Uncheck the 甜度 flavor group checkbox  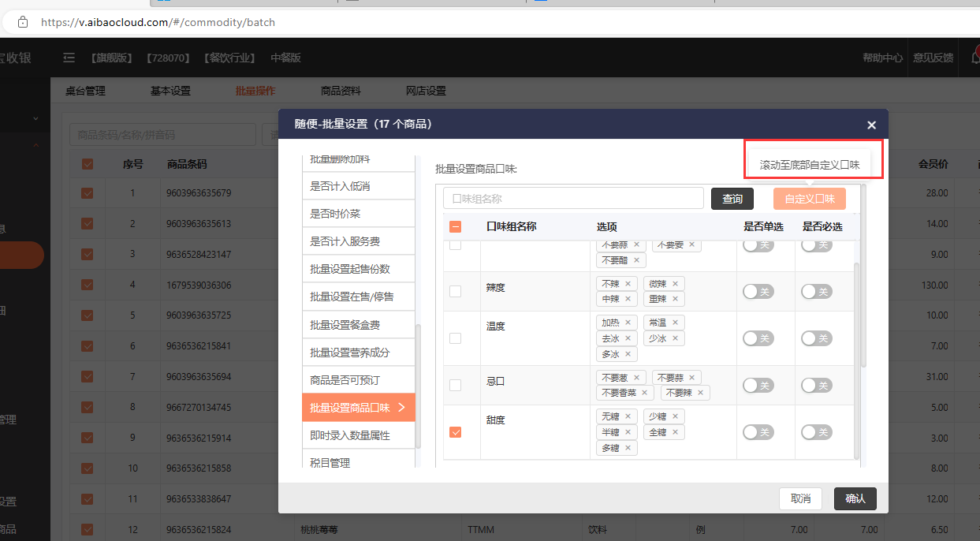point(455,432)
